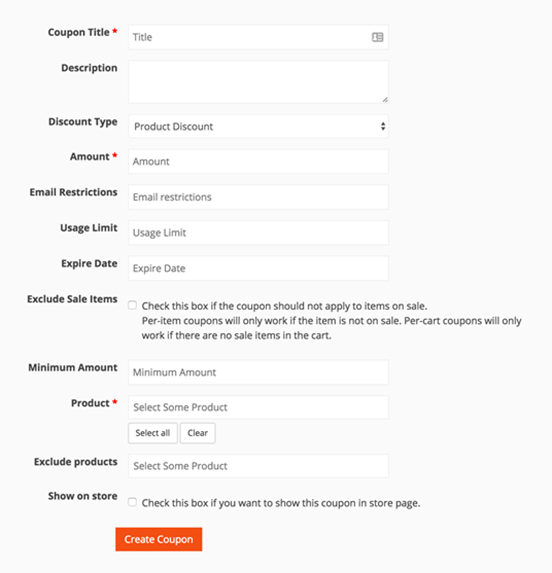Click the autofill card icon in Title field
This screenshot has width=552, height=573.
click(377, 37)
